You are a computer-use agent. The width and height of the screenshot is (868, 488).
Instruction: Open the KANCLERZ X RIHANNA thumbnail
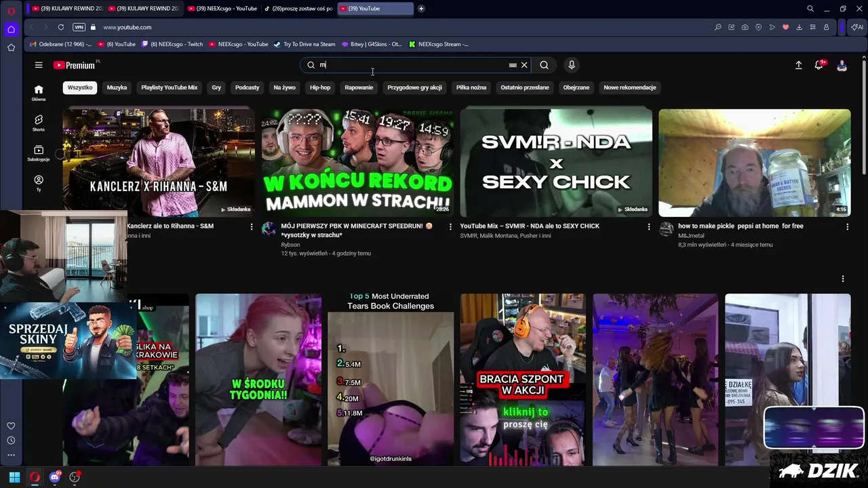[159, 163]
